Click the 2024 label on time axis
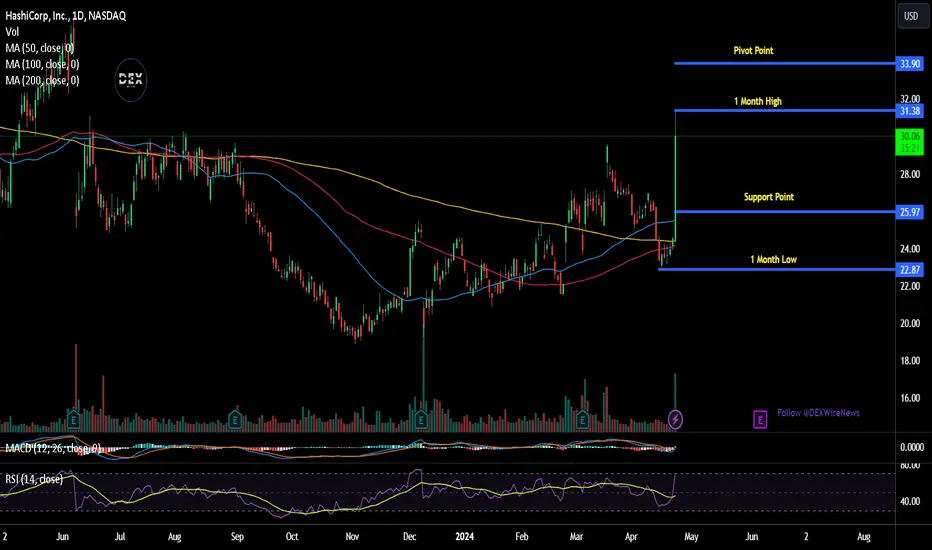Image resolution: width=932 pixels, height=550 pixels. 464,536
